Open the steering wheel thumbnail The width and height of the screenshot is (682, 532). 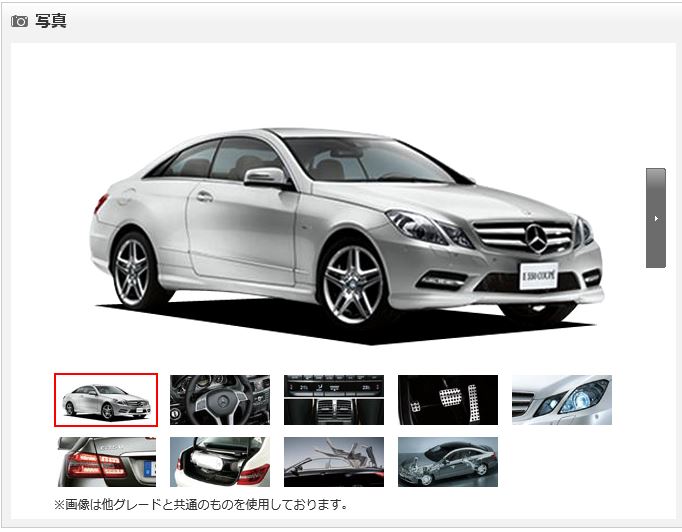click(220, 400)
